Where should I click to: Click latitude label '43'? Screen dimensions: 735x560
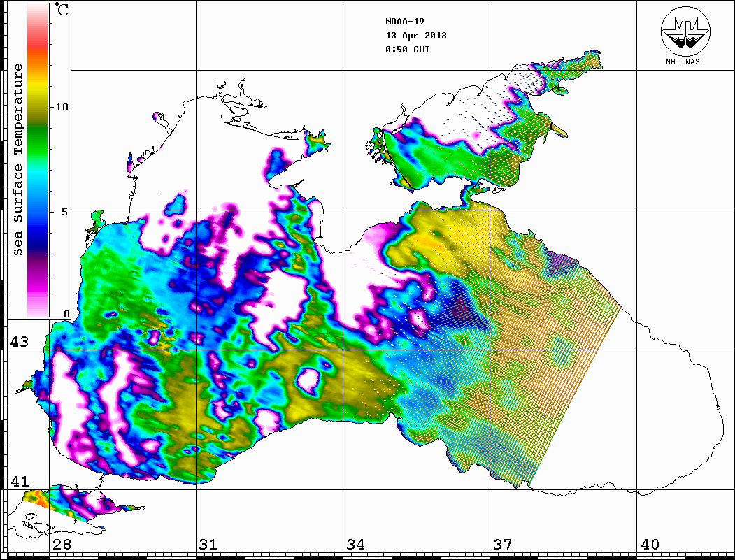19,342
